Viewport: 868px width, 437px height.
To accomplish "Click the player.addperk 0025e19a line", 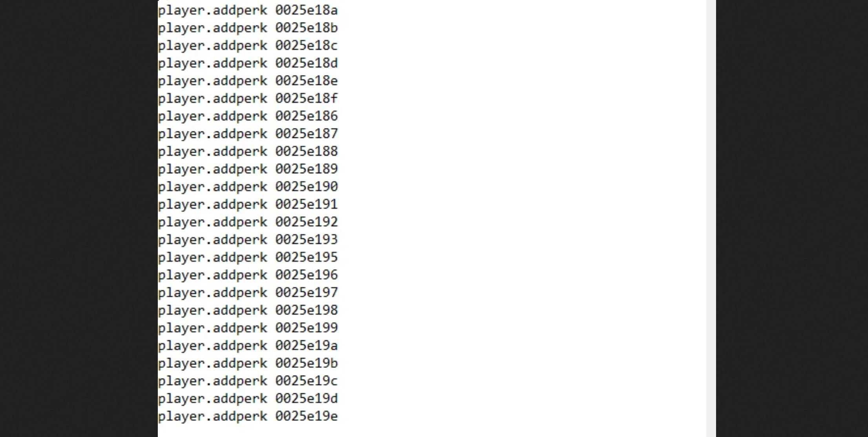I will (248, 346).
